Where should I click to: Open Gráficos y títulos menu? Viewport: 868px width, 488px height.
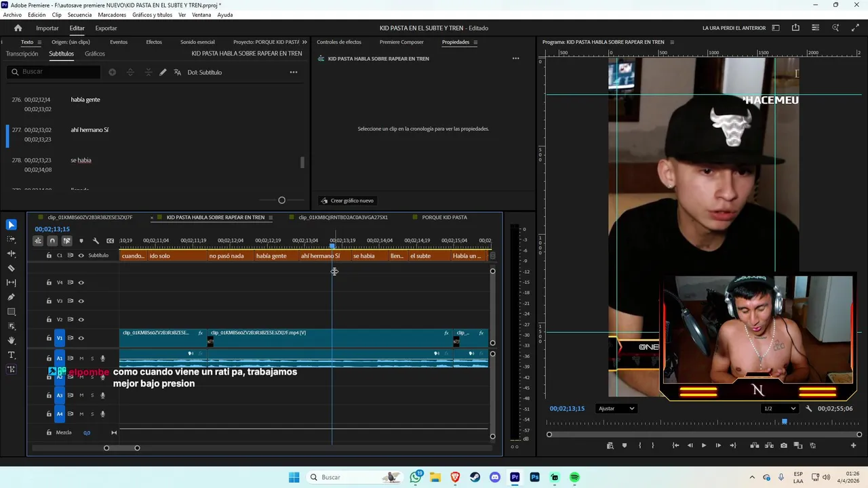152,15
